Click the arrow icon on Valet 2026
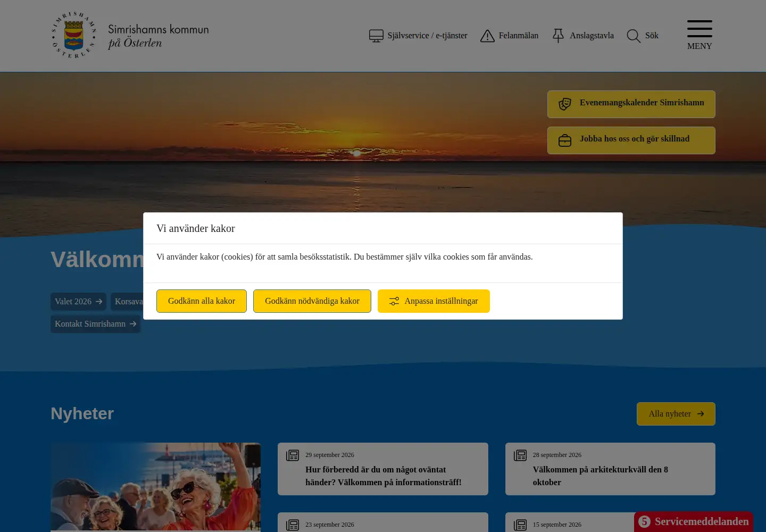Screen dimensions: 766x532 [x=99, y=302]
